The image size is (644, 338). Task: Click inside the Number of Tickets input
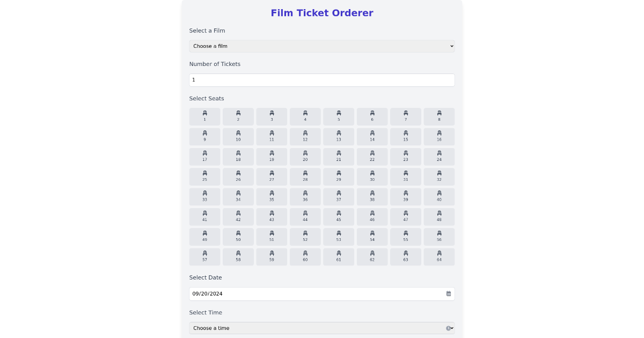coord(322,79)
